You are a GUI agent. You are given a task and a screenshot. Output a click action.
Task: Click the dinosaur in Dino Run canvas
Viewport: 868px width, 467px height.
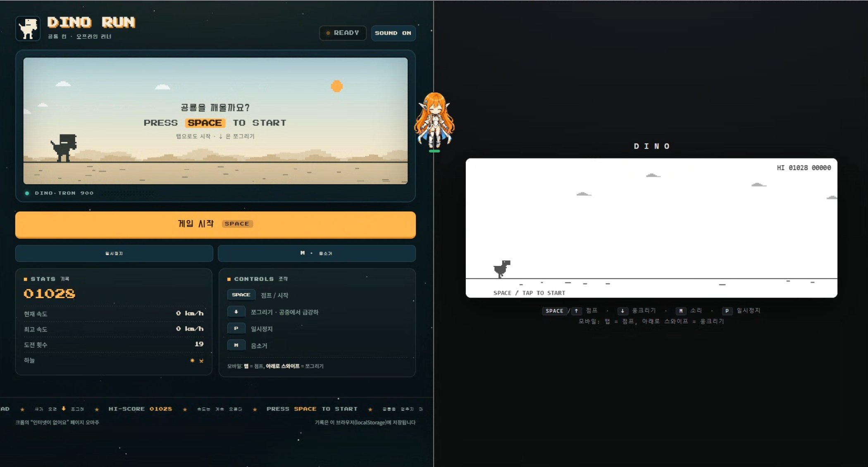click(64, 147)
